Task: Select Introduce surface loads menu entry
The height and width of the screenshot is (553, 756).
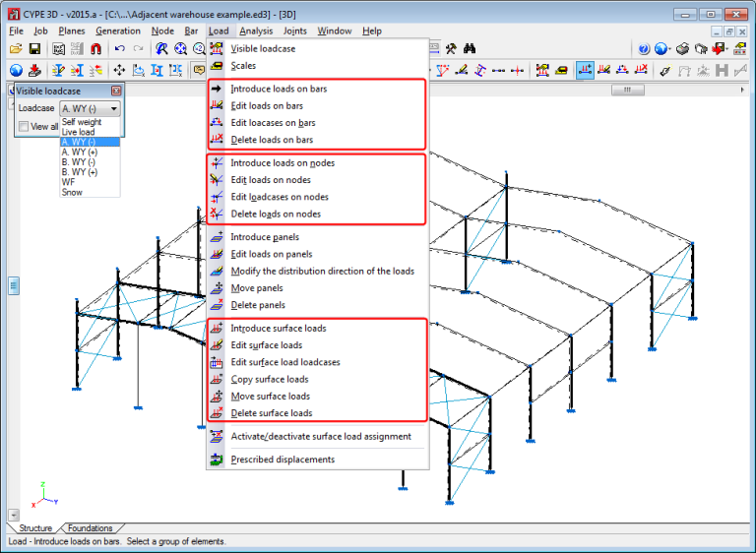Action: coord(318,329)
